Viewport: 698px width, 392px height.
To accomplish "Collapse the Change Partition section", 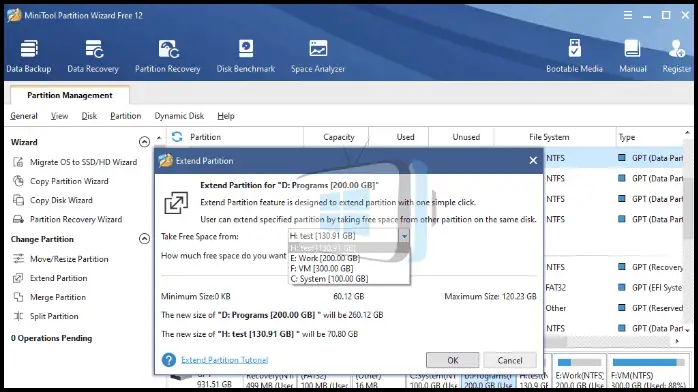I will [144, 239].
